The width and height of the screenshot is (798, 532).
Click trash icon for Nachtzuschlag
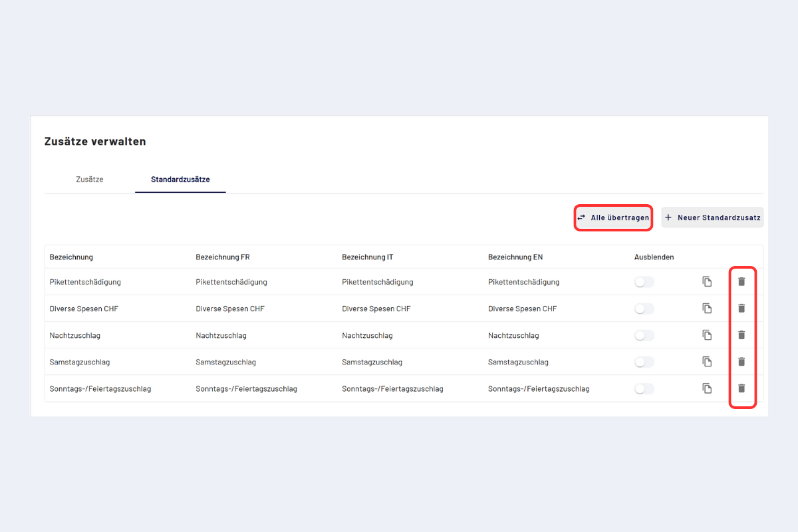741,335
